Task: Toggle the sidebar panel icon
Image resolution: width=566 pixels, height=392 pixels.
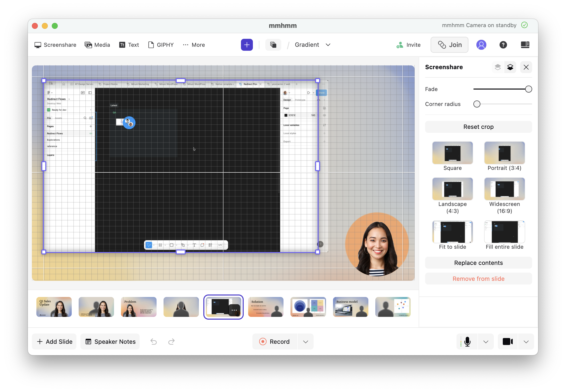Action: [525, 45]
